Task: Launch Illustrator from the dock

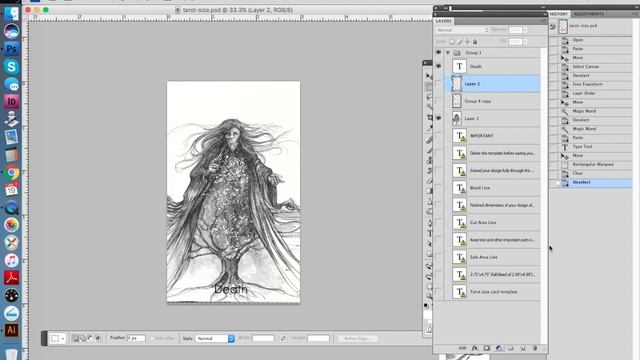Action: pyautogui.click(x=11, y=330)
